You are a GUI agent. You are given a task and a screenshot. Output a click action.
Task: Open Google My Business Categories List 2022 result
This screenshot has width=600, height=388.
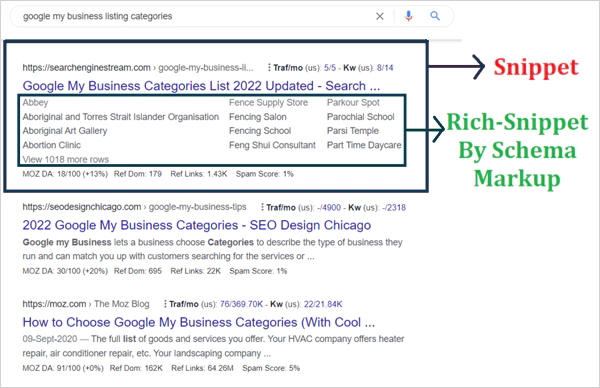(x=201, y=86)
